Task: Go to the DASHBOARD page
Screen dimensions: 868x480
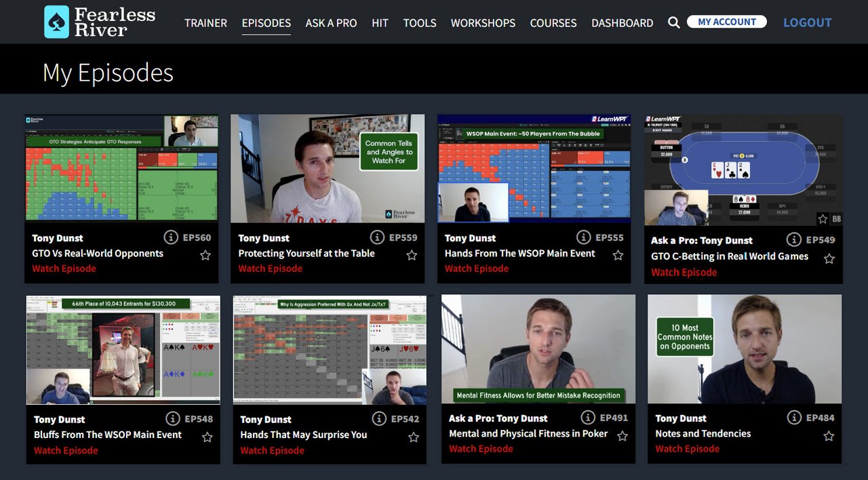Action: pyautogui.click(x=623, y=23)
